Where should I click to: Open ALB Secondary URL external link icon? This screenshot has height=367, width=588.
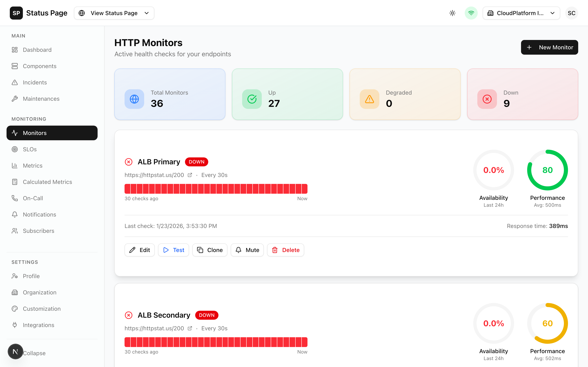[190, 328]
